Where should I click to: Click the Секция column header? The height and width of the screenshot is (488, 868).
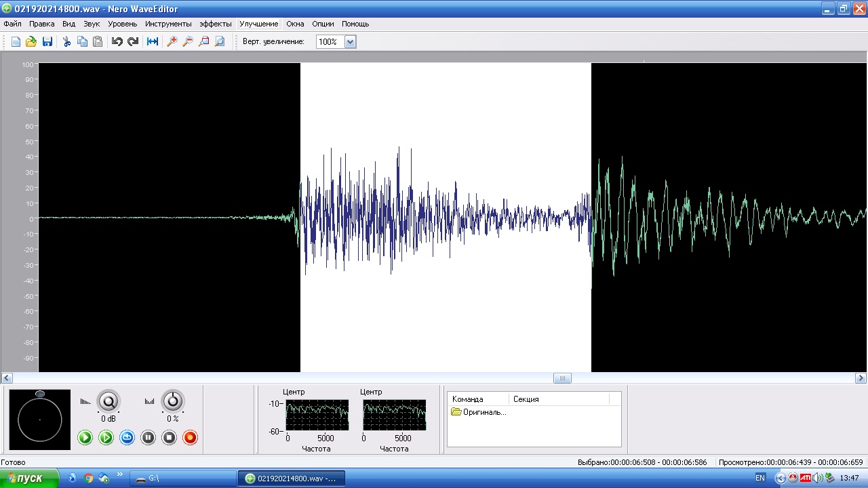tap(559, 399)
